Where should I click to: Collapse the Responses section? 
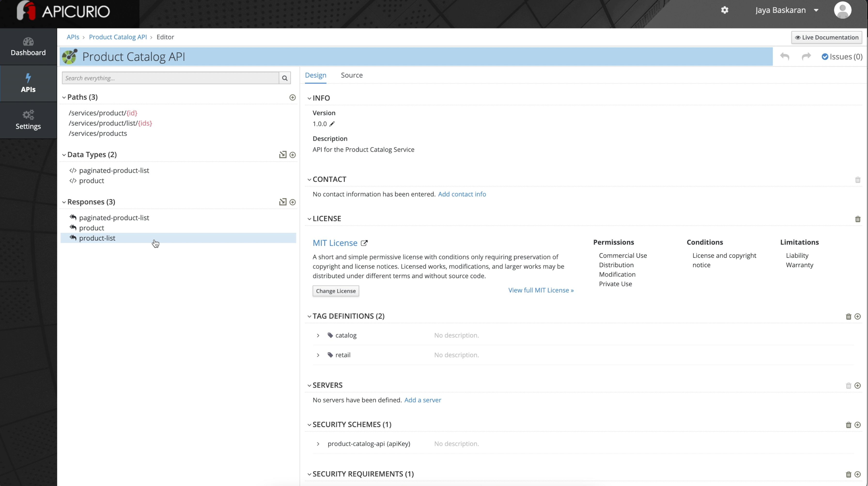point(64,202)
